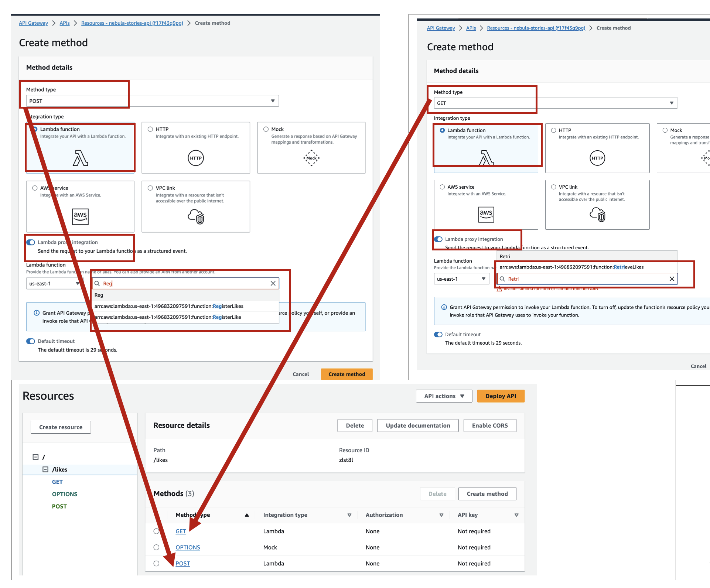Click VPC link cloud icon in right GET form
Image resolution: width=710 pixels, height=588 pixels.
point(598,214)
